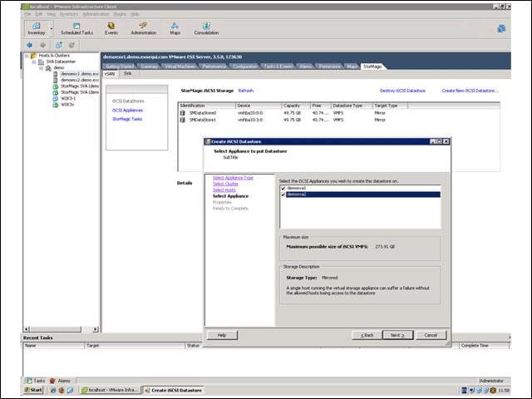
Task: Cancel the Create iSCSI Datastore wizard
Action: (431, 335)
